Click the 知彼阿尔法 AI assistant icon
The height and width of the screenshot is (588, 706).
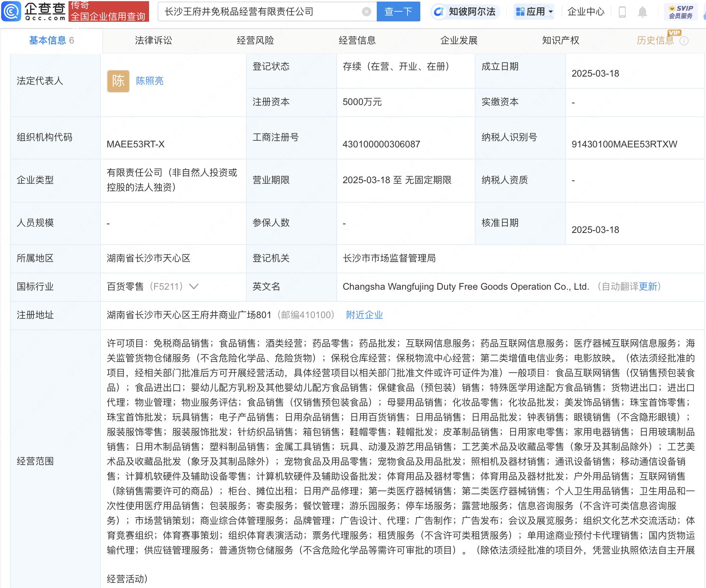[x=465, y=12]
